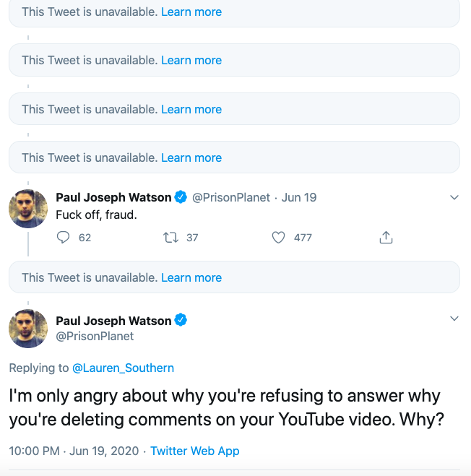471x476 pixels.
Task: Click Learn more in the first unavailable tweet
Action: point(191,12)
